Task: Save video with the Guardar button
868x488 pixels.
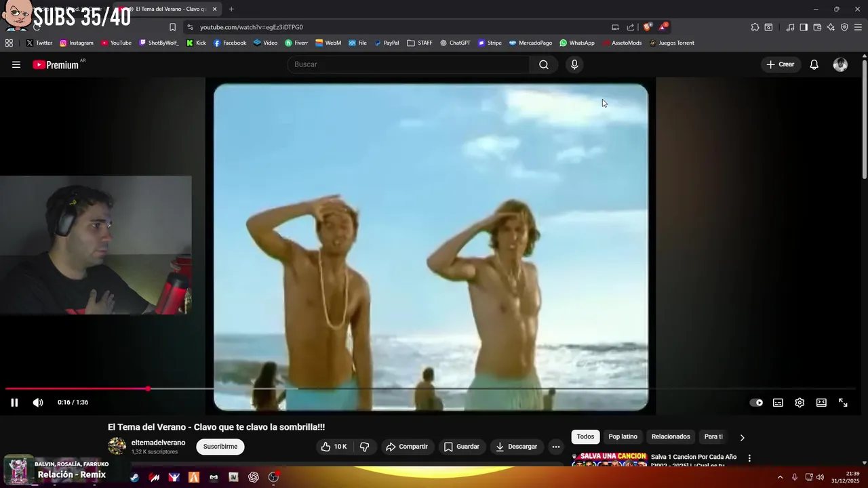Action: (x=462, y=447)
